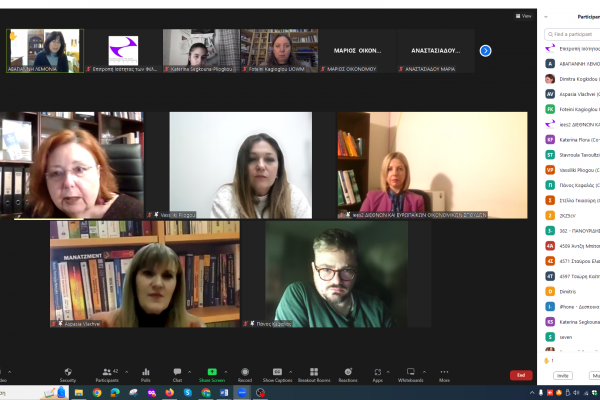Expand Chat options arrow
The height and width of the screenshot is (400, 600).
[x=189, y=372]
